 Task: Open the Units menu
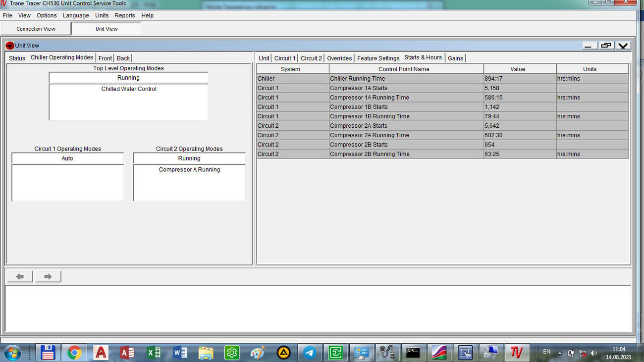coord(102,15)
